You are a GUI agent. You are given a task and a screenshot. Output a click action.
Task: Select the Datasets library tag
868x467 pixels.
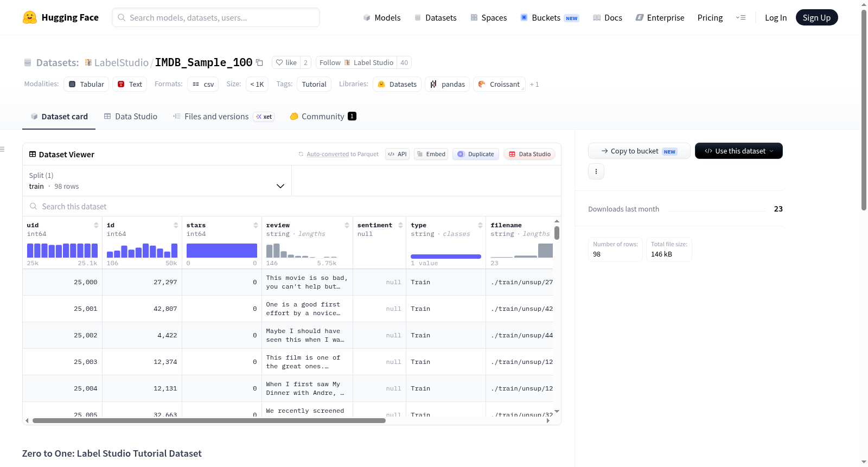397,84
